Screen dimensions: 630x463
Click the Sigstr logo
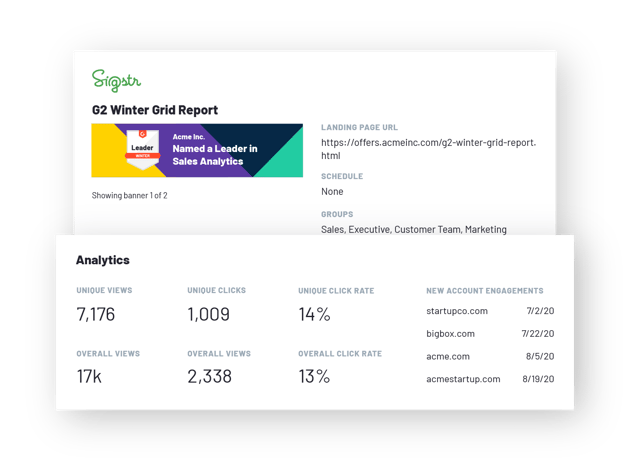[116, 80]
